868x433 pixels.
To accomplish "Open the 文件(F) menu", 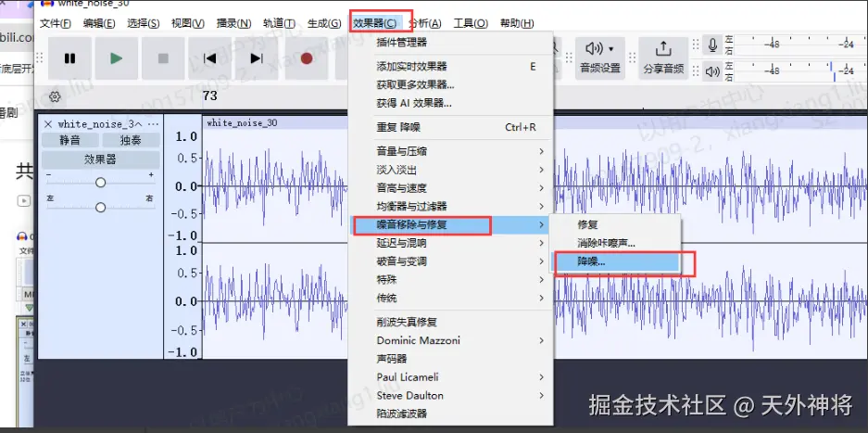I will coord(56,23).
